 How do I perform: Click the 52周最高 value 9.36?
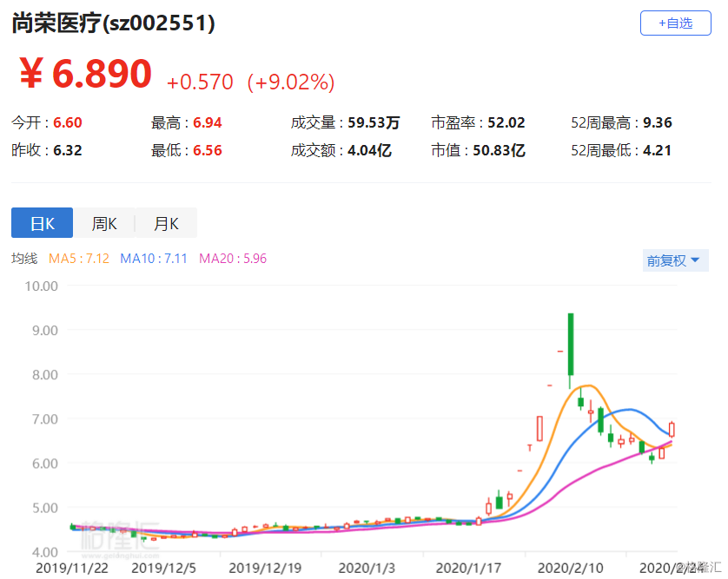657,122
